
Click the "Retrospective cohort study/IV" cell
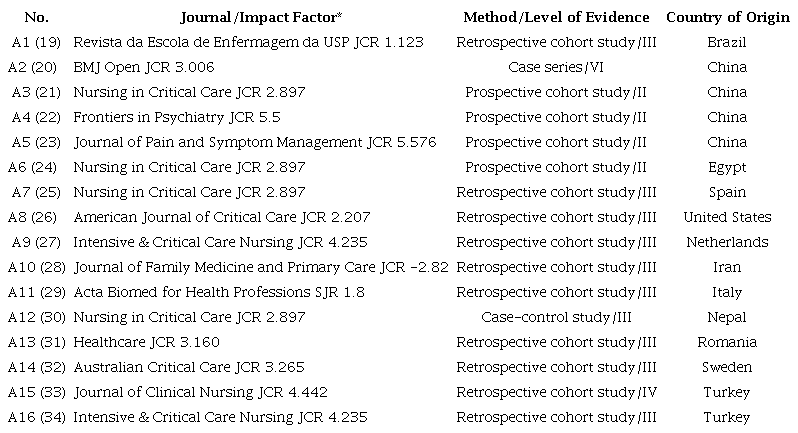coord(556,392)
